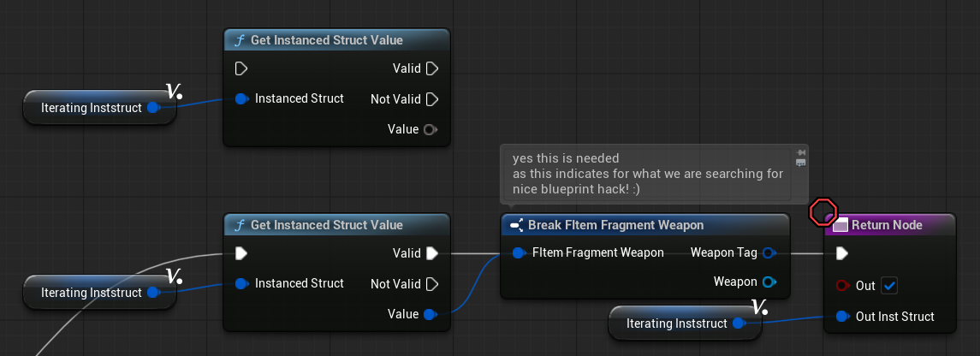Screen dimensions: 980x356
Task: Click the red Out boolean pin on Return Node
Action: tap(841, 285)
